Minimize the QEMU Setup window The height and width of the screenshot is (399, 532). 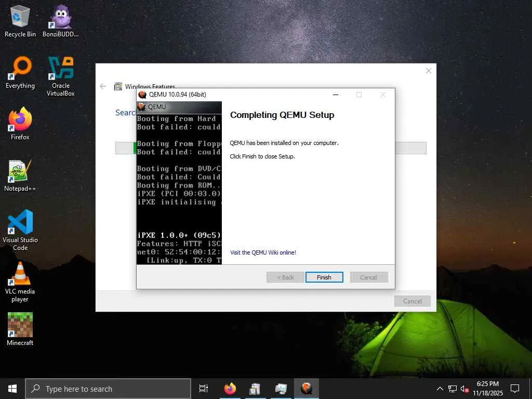(336, 95)
